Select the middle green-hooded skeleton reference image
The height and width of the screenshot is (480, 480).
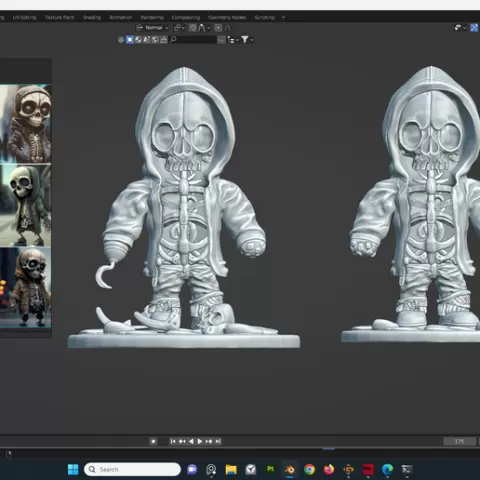(26, 205)
